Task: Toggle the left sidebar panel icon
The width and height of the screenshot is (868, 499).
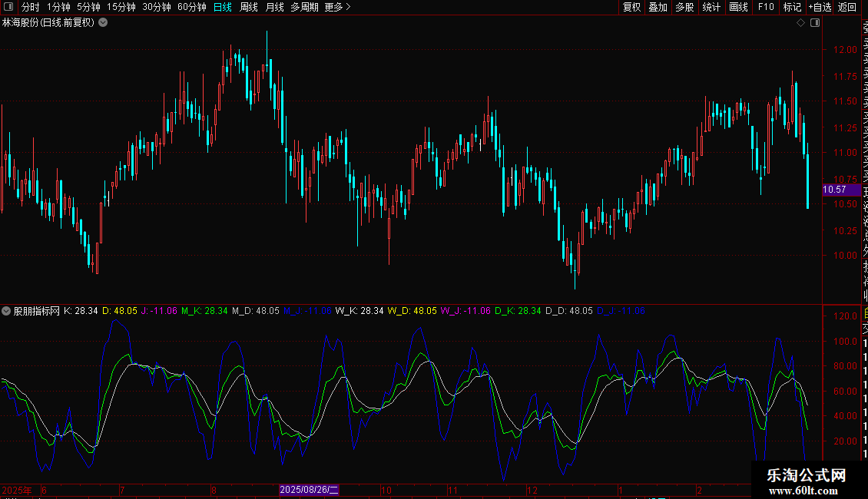Action: click(9, 8)
